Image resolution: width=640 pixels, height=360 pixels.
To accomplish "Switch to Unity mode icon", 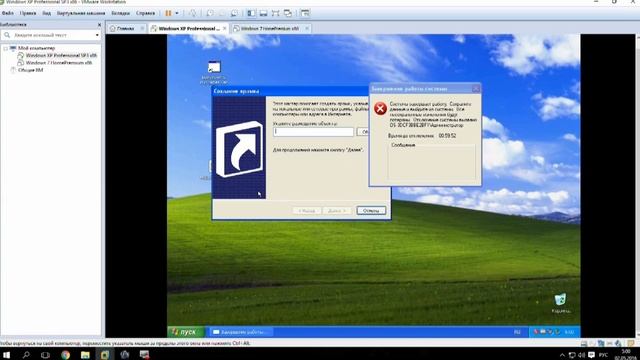I will (288, 13).
